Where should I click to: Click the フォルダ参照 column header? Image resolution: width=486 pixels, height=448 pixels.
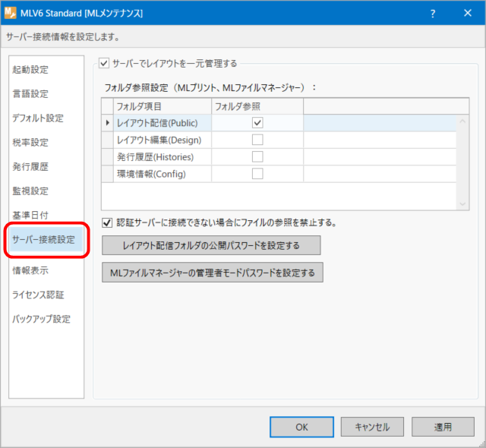click(x=257, y=106)
